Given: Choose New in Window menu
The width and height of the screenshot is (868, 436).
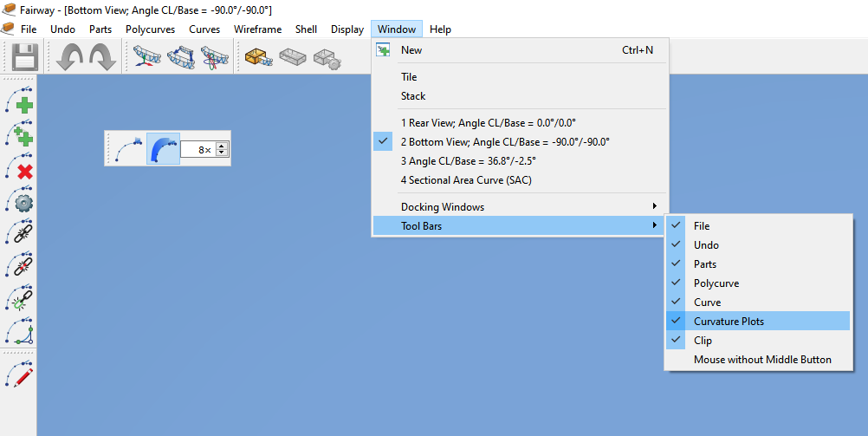Looking at the screenshot, I should [x=520, y=50].
